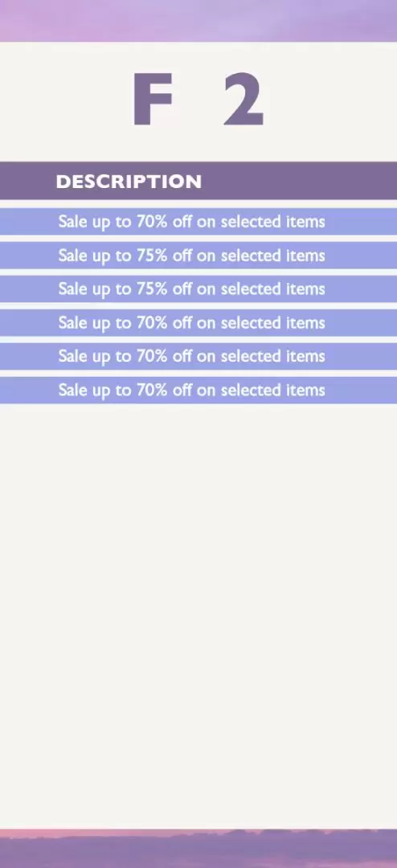This screenshot has width=397, height=868.
Task: Select the first 75% off sale row
Action: pyautogui.click(x=198, y=256)
